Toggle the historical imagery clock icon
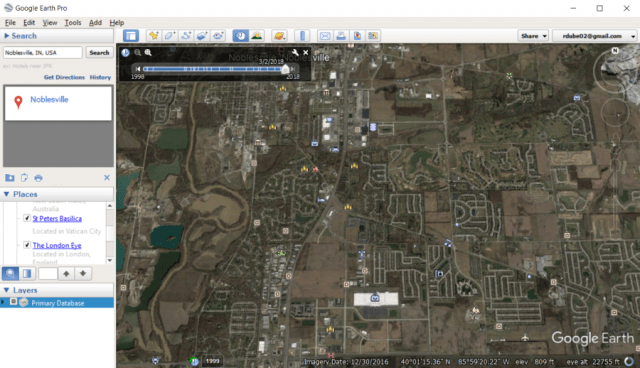The width and height of the screenshot is (640, 368). 240,36
